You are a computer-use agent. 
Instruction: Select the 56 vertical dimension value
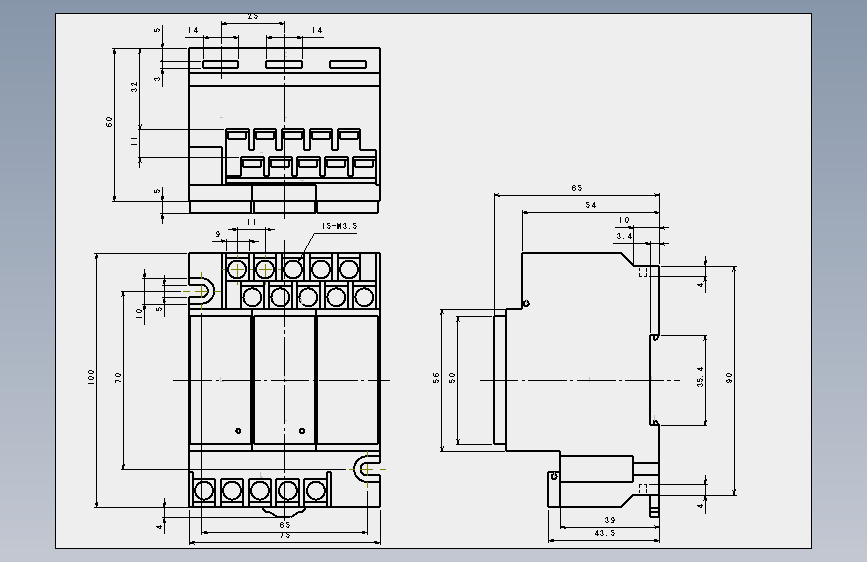(x=436, y=378)
